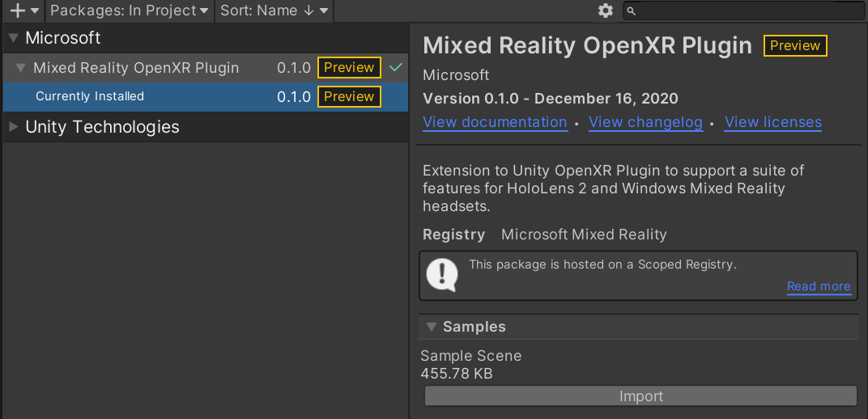Click 'Version 0.1.0 - December 16, 2020' text
This screenshot has height=419, width=868.
coord(551,99)
